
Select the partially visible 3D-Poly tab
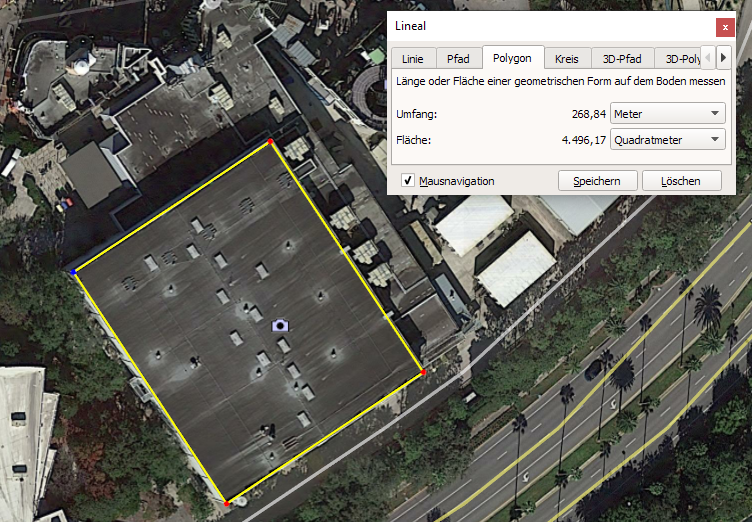click(x=679, y=59)
